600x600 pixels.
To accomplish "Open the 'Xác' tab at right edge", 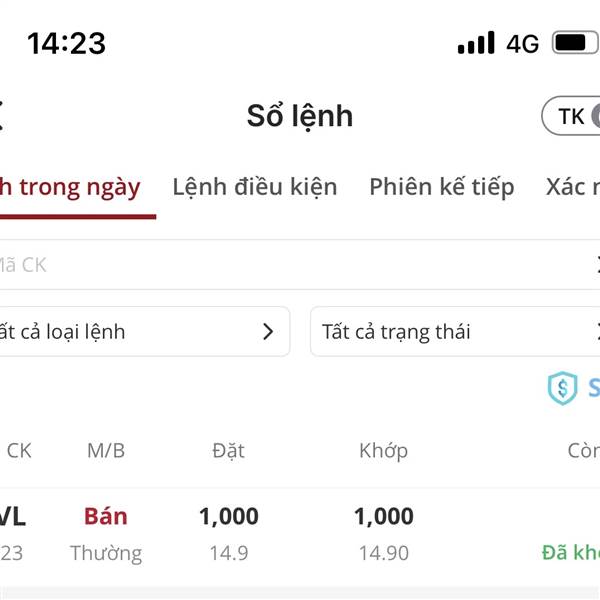I will [573, 188].
